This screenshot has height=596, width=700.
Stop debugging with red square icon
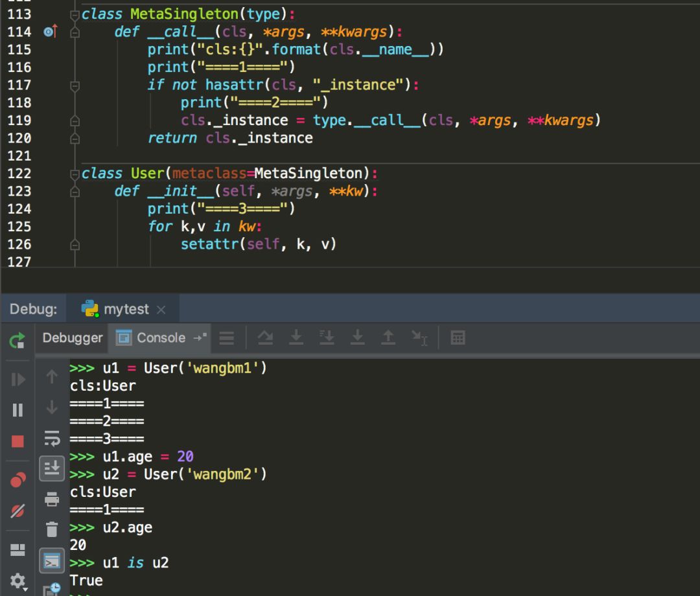(18, 441)
